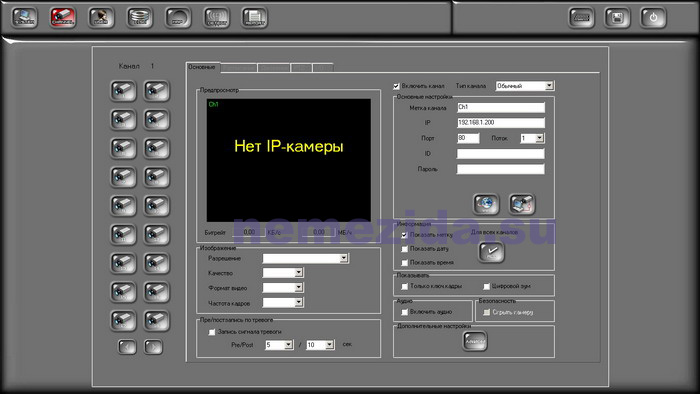Click the Пароль password field
700x394 pixels.
click(x=501, y=169)
